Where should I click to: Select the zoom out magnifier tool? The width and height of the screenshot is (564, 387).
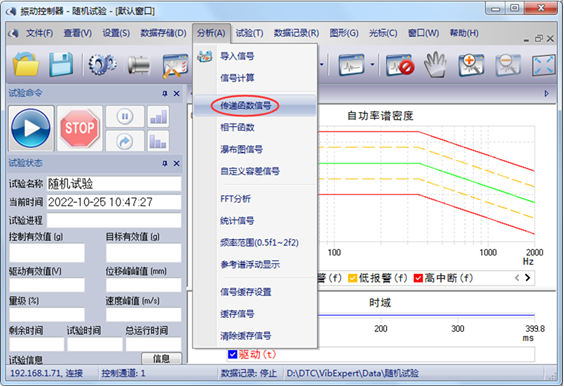tap(508, 65)
